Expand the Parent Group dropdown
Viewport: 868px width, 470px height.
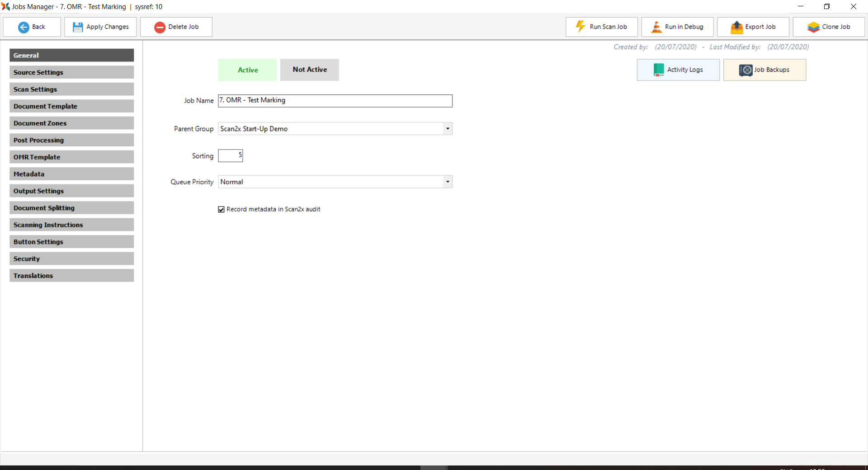[448, 129]
